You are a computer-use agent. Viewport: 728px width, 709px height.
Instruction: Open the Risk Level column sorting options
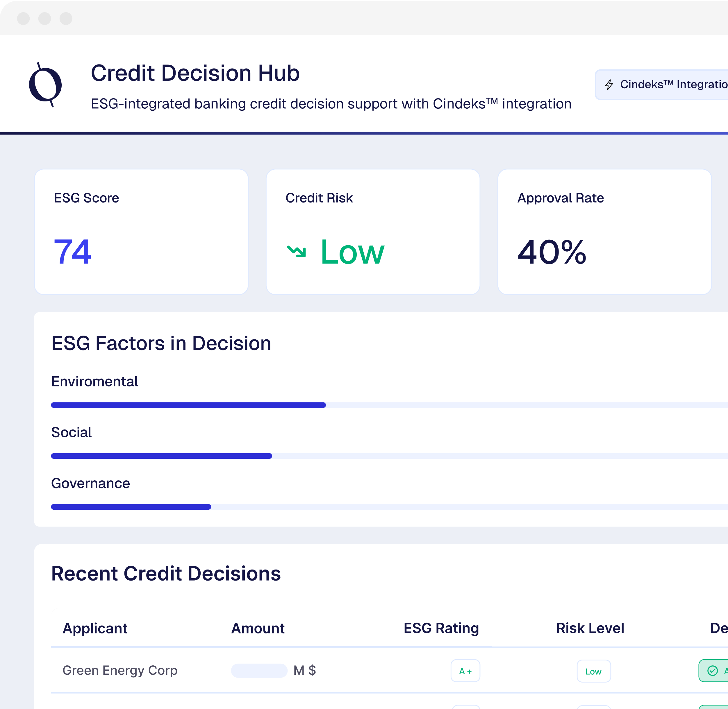pos(590,628)
